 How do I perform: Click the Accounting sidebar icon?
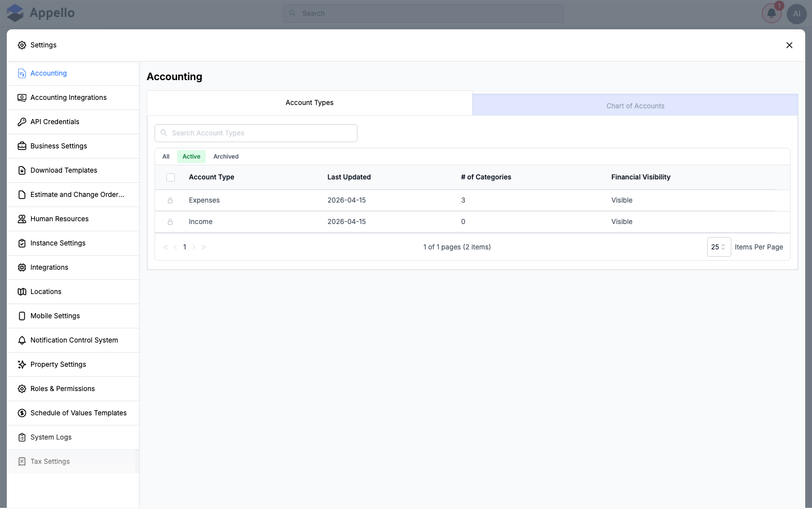point(22,73)
